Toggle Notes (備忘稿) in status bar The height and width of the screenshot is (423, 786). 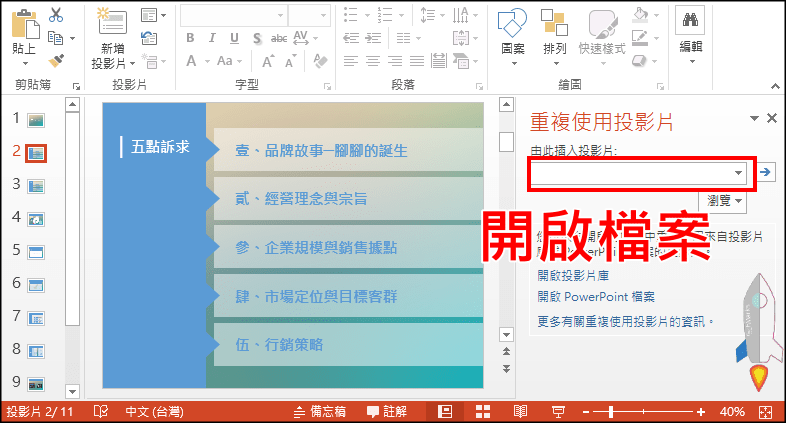click(x=320, y=411)
